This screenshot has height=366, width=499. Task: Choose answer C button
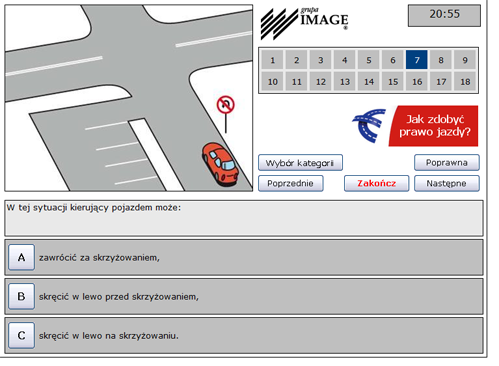click(x=21, y=335)
